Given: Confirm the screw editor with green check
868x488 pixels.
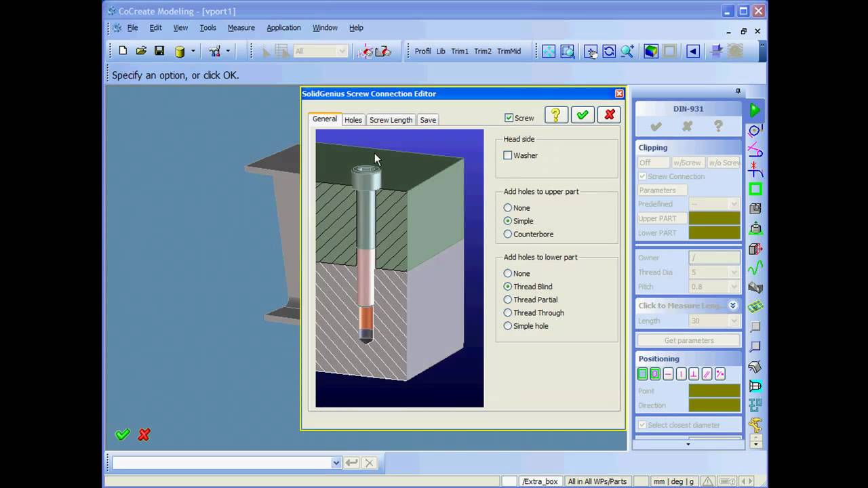Looking at the screenshot, I should pos(583,115).
